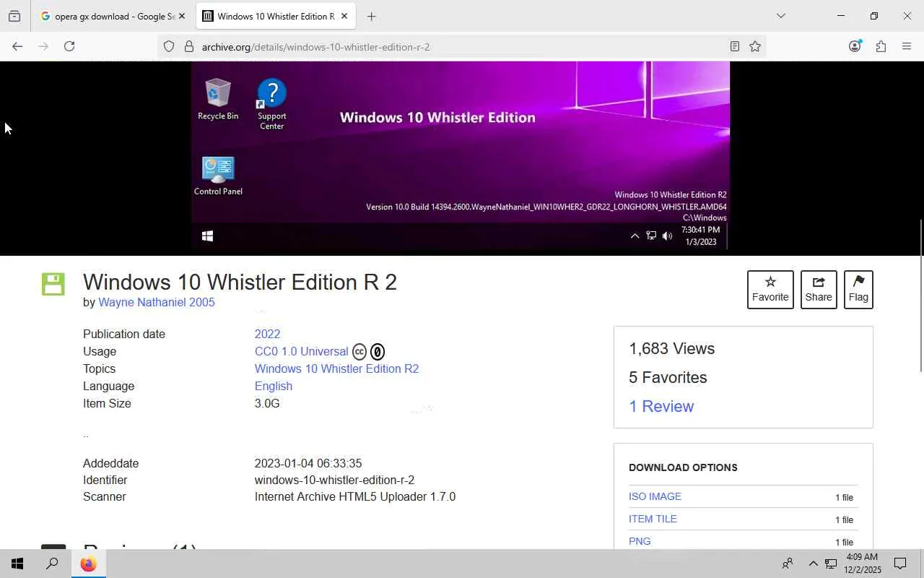Open Firefox View from the tab bar

pyautogui.click(x=14, y=16)
